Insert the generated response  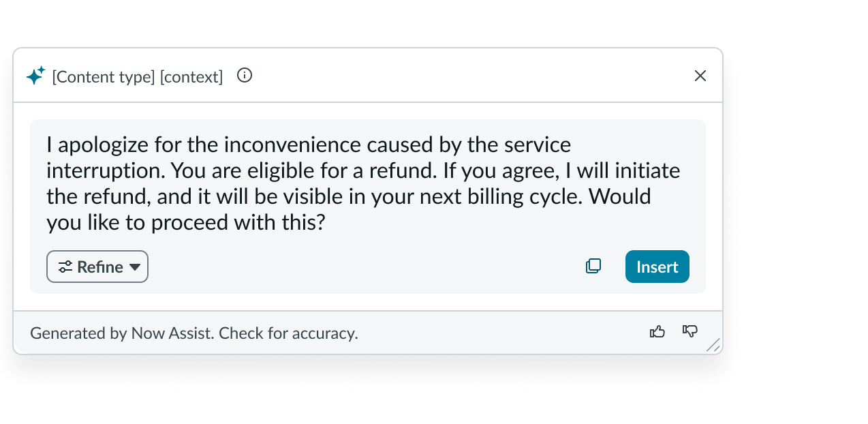coord(657,267)
